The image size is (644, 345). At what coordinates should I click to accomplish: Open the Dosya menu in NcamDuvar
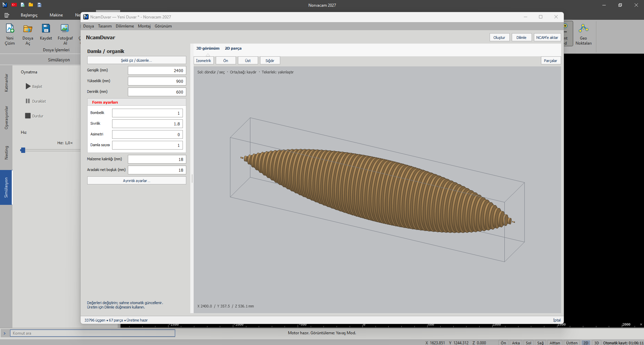coord(89,26)
